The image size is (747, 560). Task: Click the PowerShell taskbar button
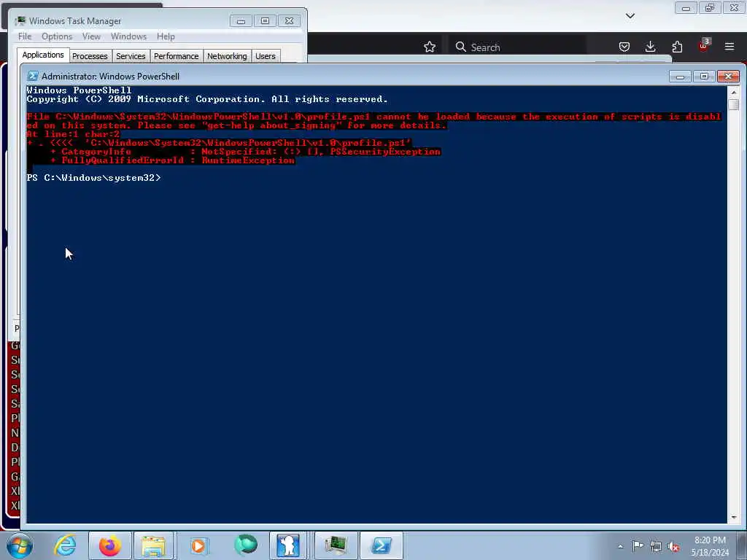[x=382, y=545]
